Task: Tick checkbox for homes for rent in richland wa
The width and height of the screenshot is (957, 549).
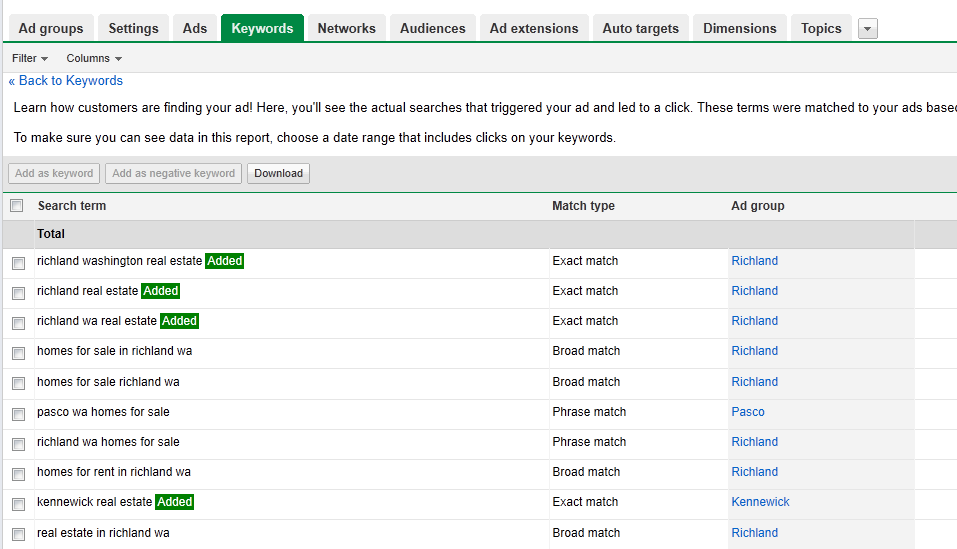Action: pos(18,474)
